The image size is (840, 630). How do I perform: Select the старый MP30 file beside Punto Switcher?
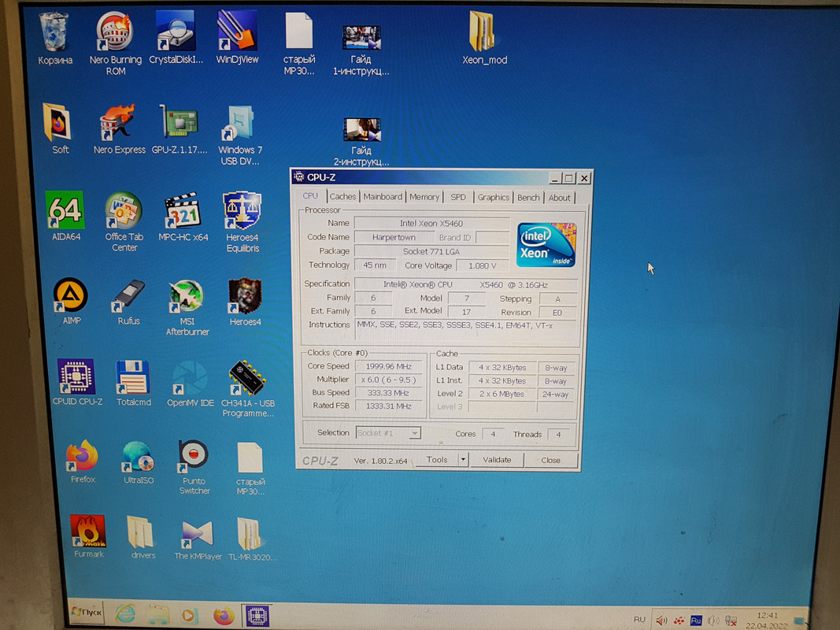[250, 469]
